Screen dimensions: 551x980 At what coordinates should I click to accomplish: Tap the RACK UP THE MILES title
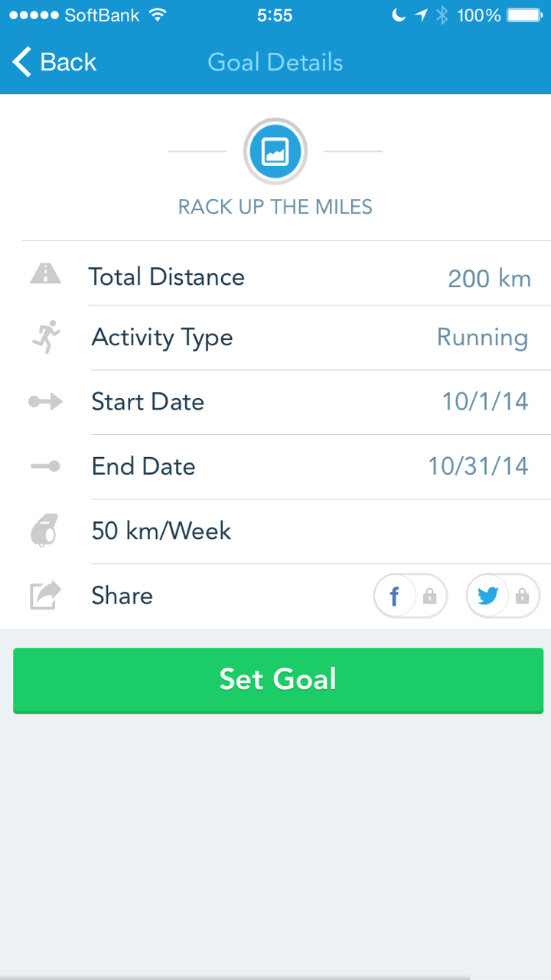(275, 207)
